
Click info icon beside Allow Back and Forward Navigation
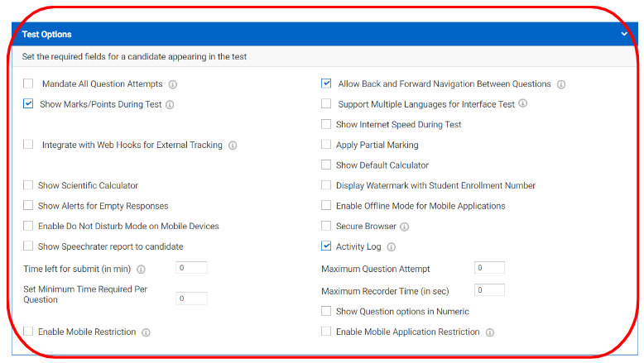click(561, 84)
